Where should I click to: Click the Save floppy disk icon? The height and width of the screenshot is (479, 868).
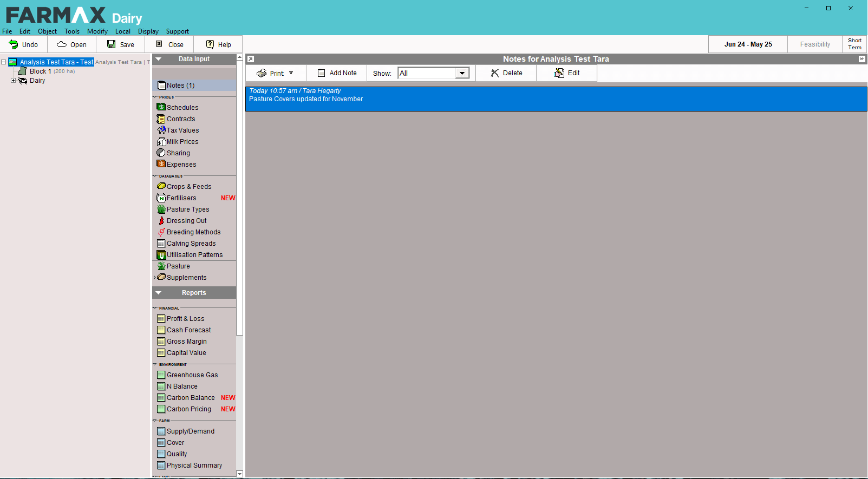pos(111,44)
